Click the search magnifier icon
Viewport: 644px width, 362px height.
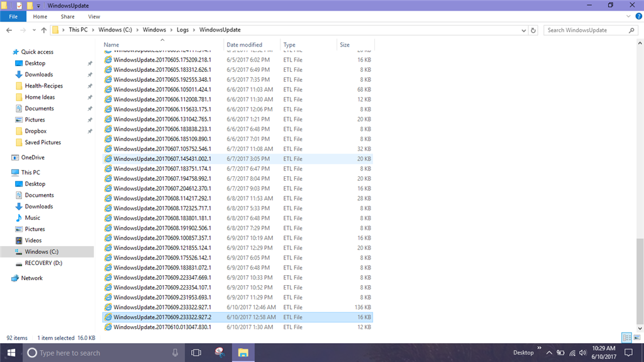pyautogui.click(x=631, y=30)
